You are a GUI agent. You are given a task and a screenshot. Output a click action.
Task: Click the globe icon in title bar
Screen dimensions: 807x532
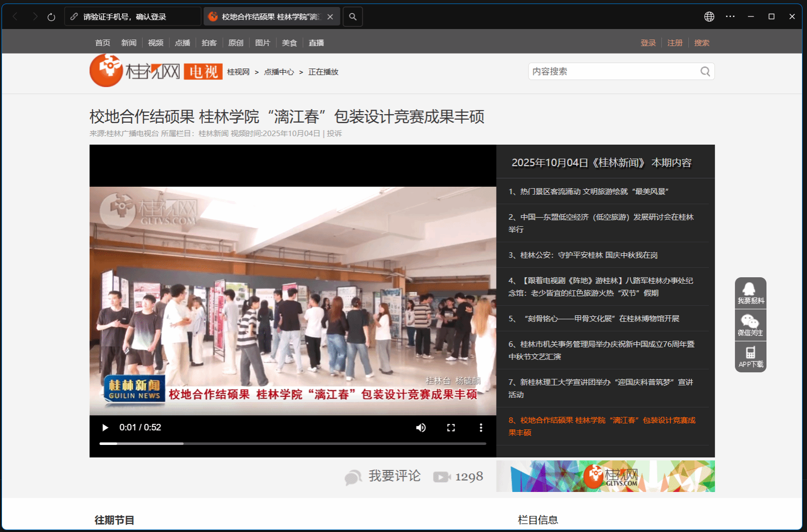click(709, 17)
